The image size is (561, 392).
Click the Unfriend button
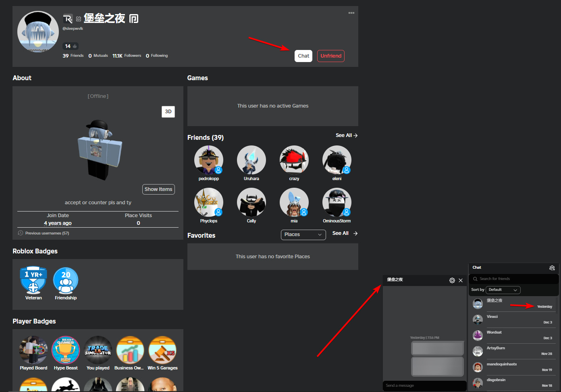click(x=331, y=56)
